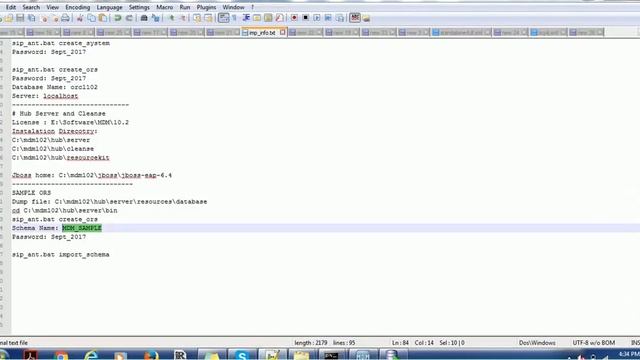
Task: Open Google Chrome from the taskbar
Action: 61,356
